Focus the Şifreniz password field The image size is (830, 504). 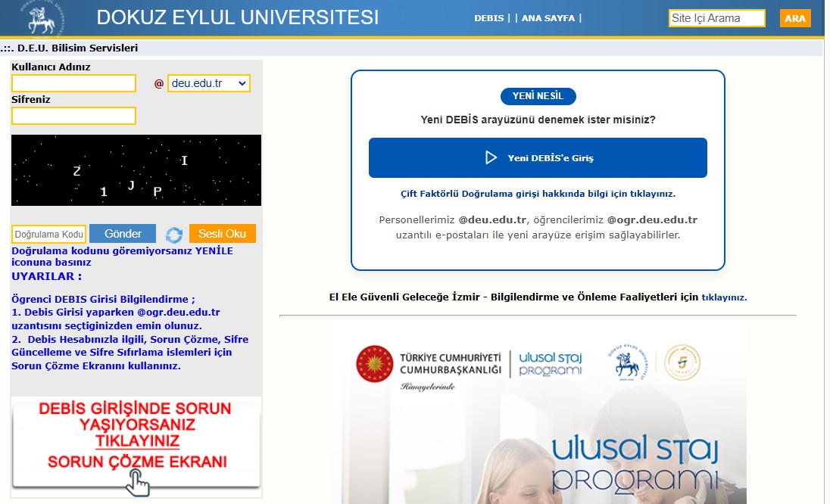(x=73, y=116)
